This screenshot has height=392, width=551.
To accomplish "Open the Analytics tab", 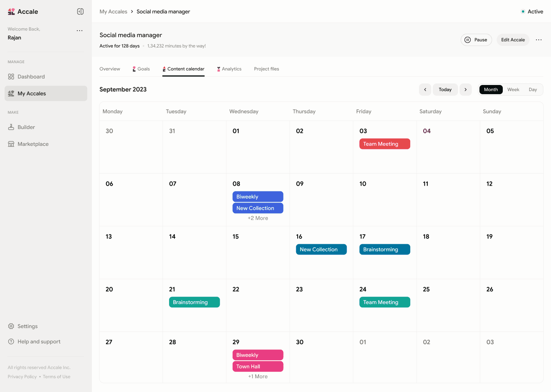I will click(229, 69).
